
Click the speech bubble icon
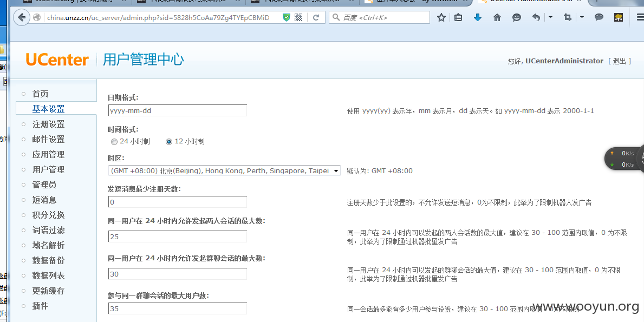pos(599,17)
